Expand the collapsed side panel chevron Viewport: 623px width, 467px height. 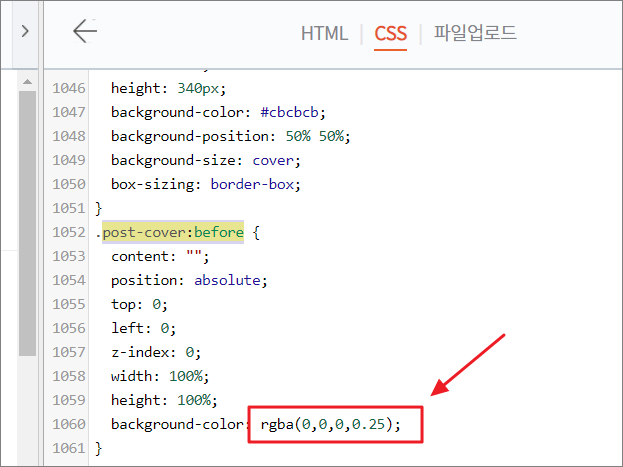click(x=25, y=31)
